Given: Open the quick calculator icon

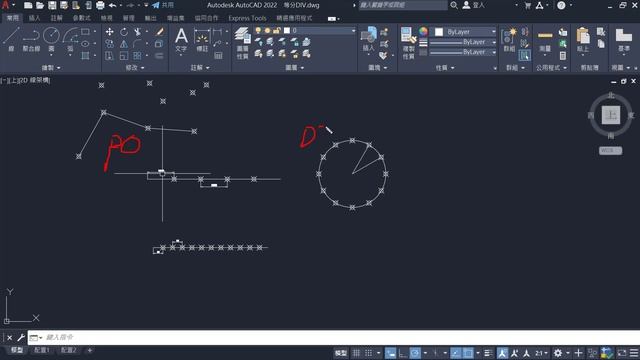Looking at the screenshot, I should (563, 56).
